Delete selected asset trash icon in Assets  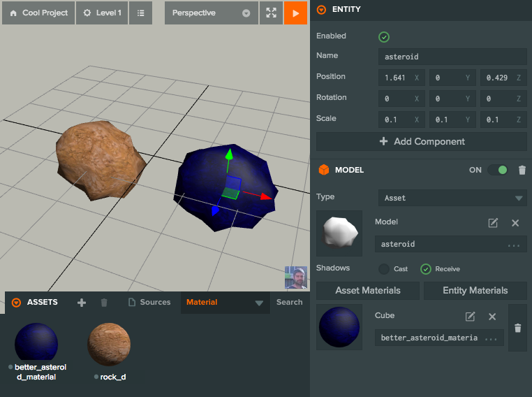coord(104,302)
